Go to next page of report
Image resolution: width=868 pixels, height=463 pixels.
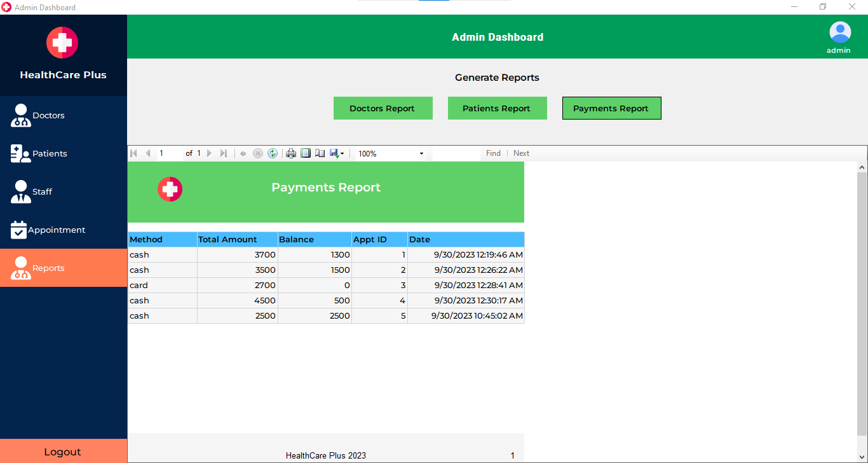coord(209,153)
